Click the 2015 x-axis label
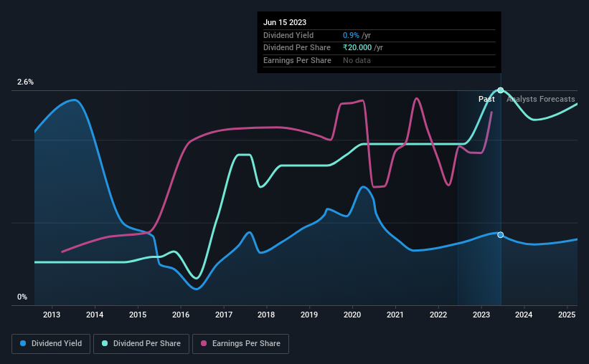The width and height of the screenshot is (589, 364). coord(138,315)
